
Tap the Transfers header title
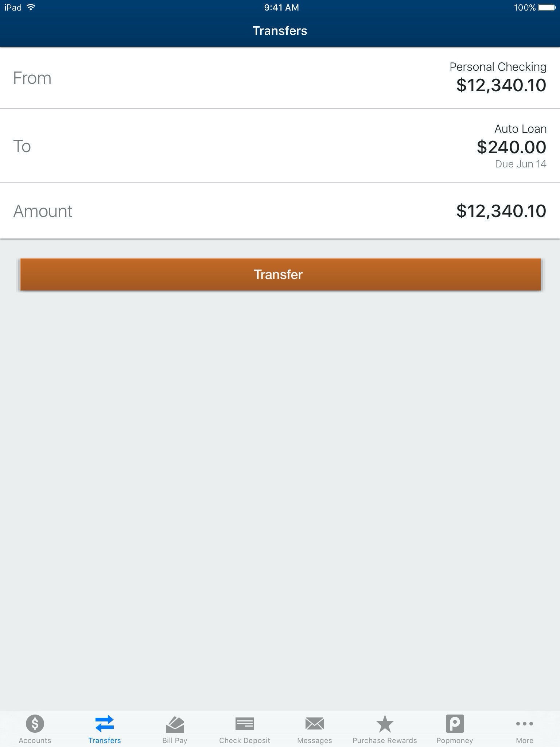[280, 31]
